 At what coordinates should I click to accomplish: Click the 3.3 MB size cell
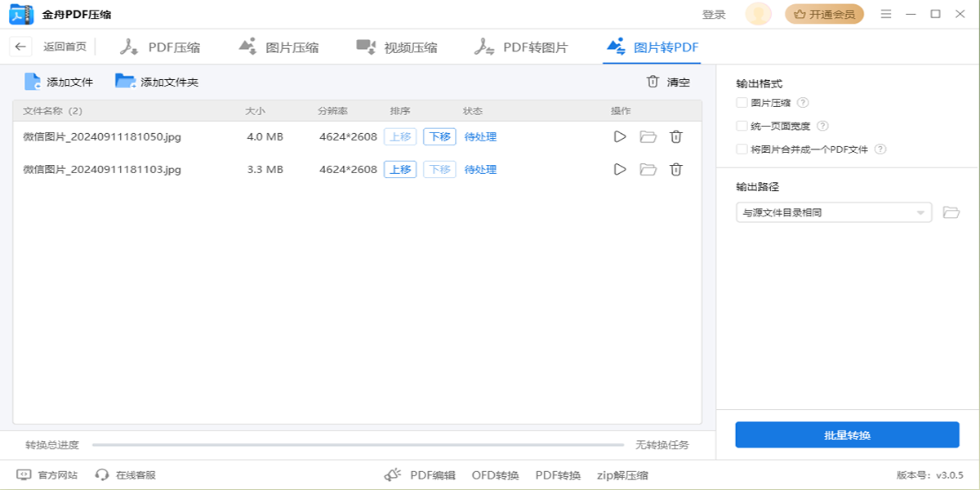(265, 169)
